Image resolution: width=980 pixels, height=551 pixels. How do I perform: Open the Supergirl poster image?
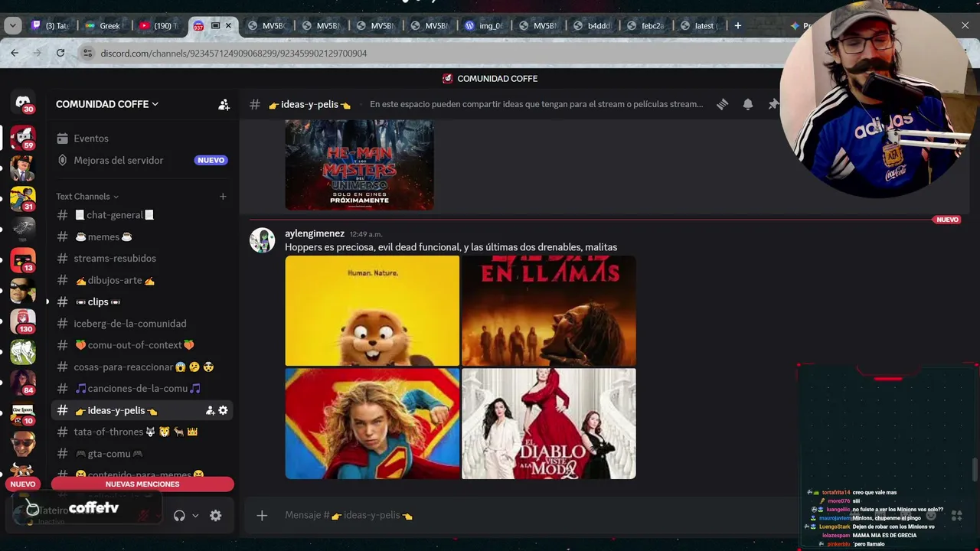[372, 424]
